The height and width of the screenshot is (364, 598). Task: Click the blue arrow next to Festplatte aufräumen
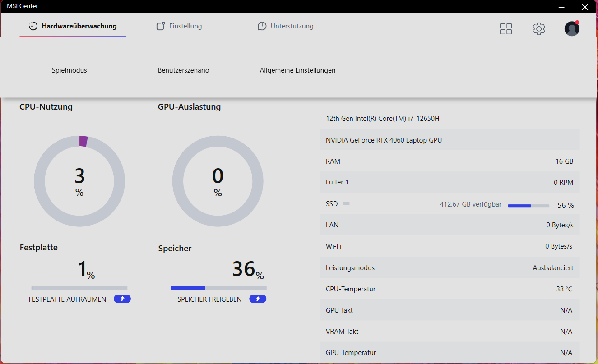click(122, 299)
